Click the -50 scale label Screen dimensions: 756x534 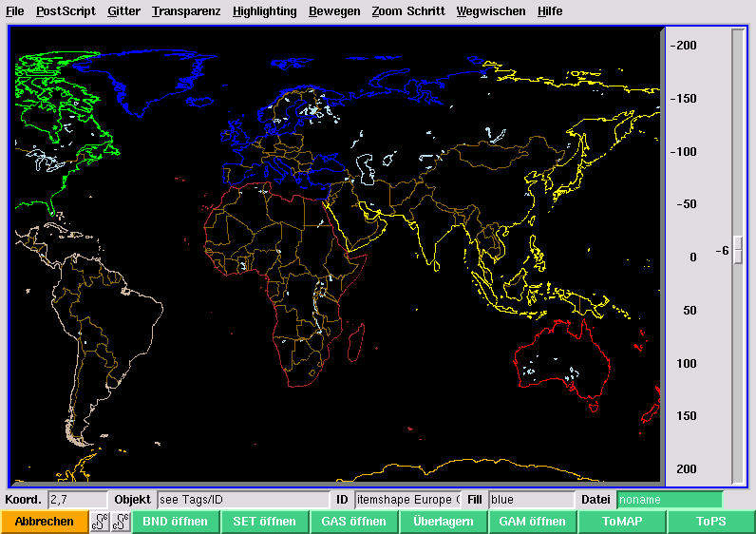click(x=686, y=204)
